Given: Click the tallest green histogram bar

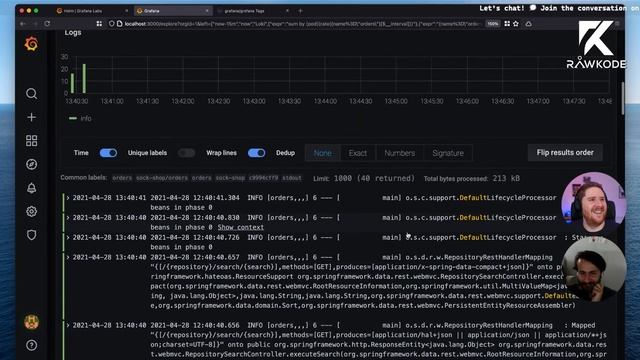Looking at the screenshot, I should click(84, 78).
